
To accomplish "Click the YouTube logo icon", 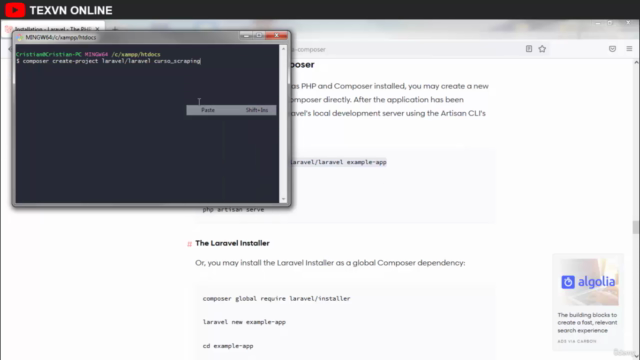I will (15, 10).
